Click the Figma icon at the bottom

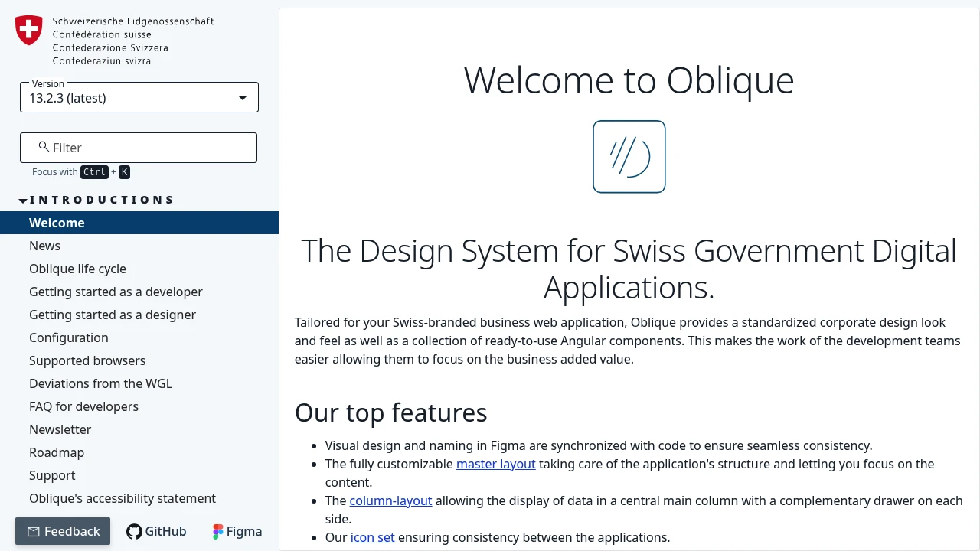[217, 531]
